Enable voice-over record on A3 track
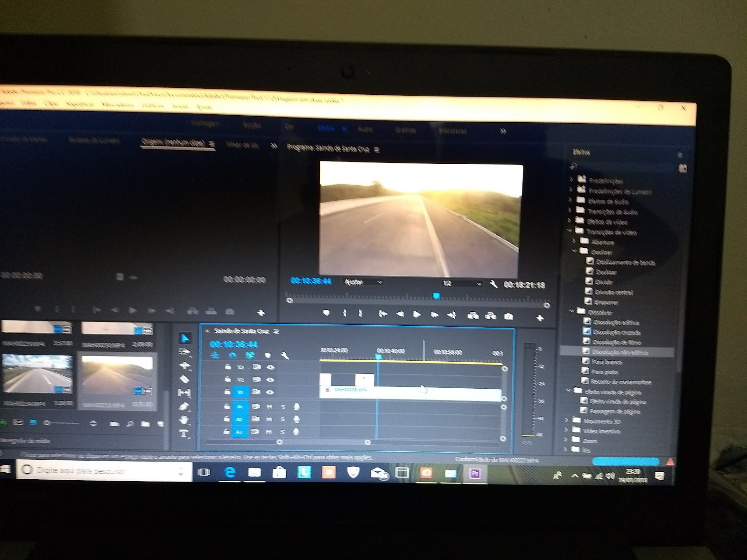 click(296, 432)
